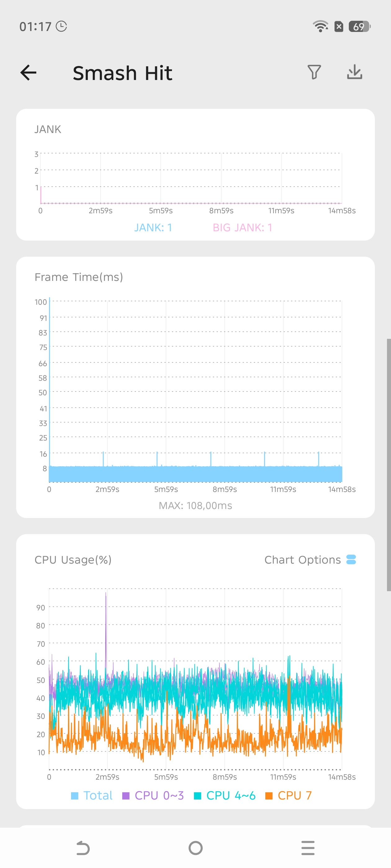Toggle the CPU 0~3 legend entry
The height and width of the screenshot is (868, 391).
(153, 795)
